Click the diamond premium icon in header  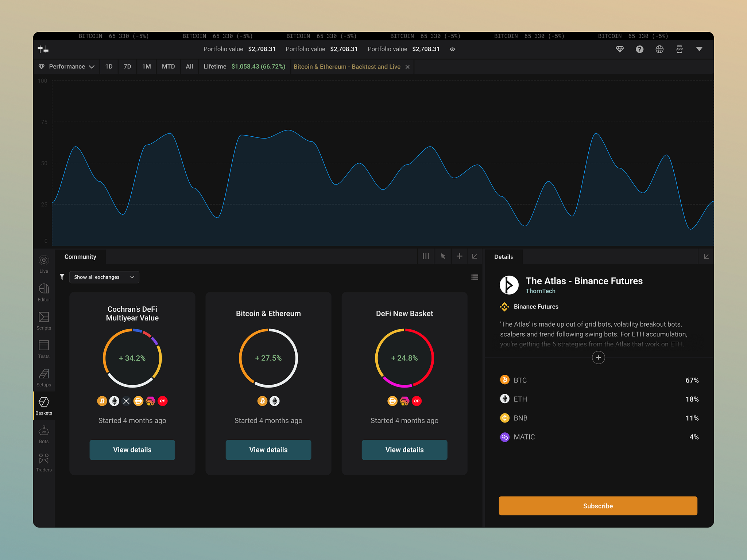click(620, 49)
